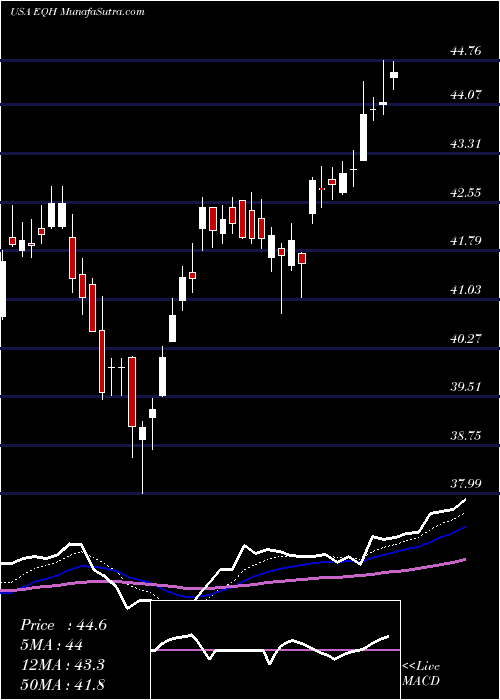The height and width of the screenshot is (700, 500).
Task: Click the '12MA : 43.3' readout
Action: pyautogui.click(x=62, y=665)
